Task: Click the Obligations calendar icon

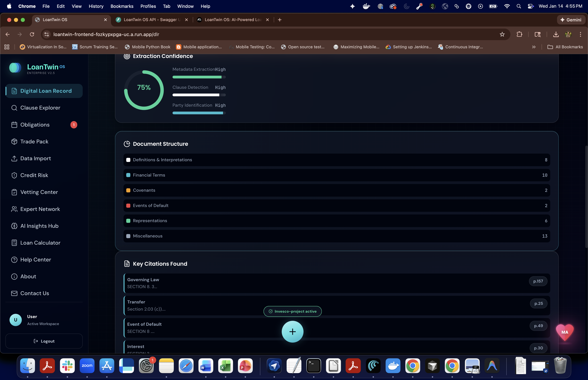Action: pos(14,125)
